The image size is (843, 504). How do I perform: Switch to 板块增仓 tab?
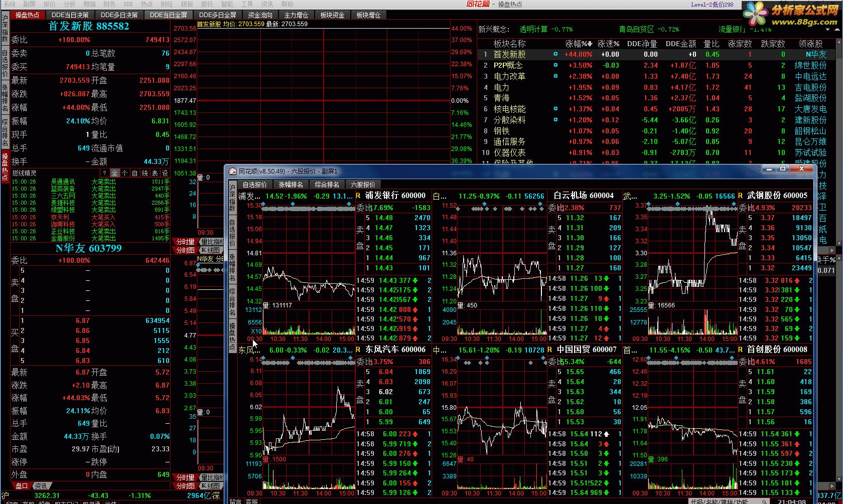368,15
